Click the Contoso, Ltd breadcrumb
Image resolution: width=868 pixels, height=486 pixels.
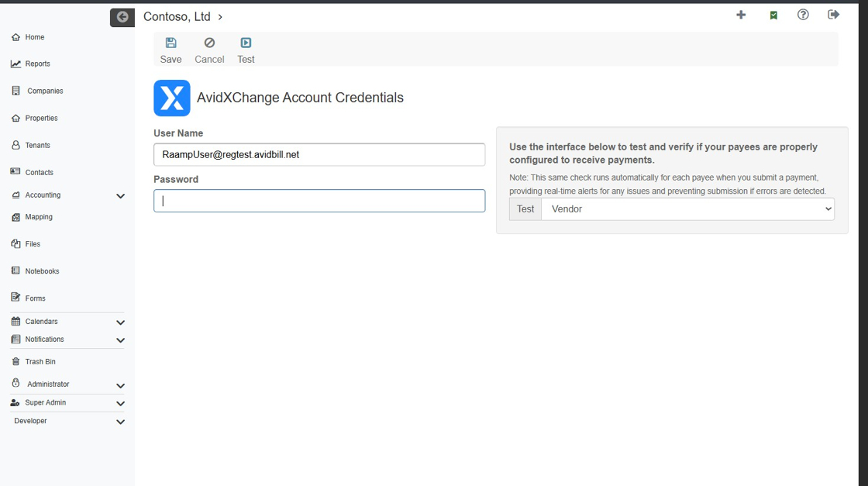click(177, 17)
